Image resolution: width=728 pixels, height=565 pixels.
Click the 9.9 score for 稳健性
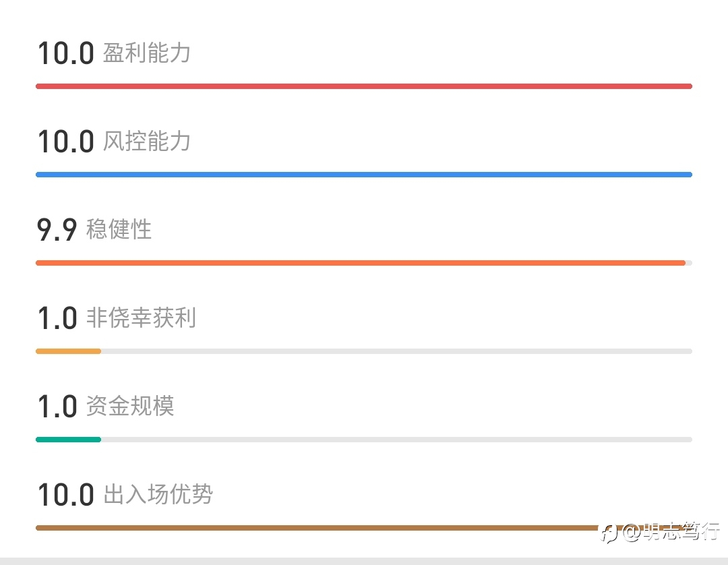(x=57, y=230)
